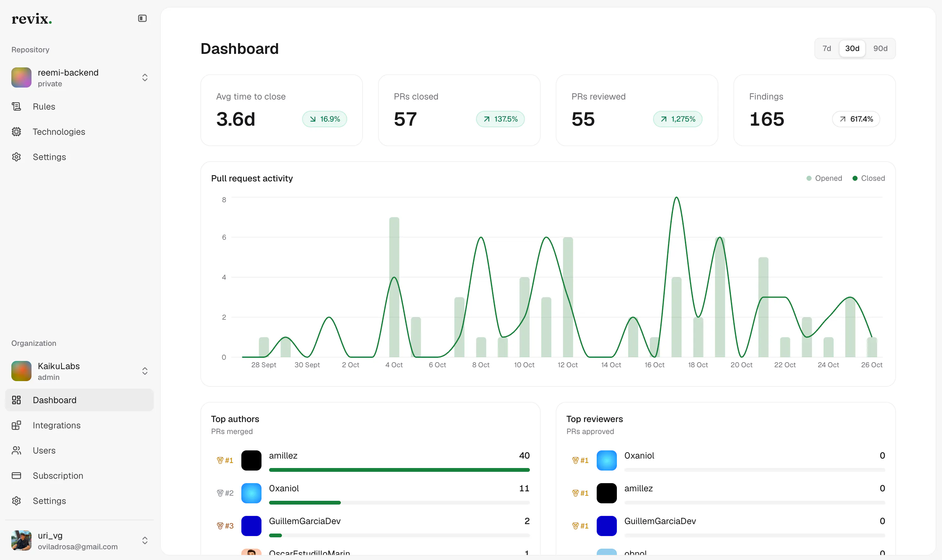Toggle the Closed legend series
Viewport: 942px width, 560px height.
[868, 178]
